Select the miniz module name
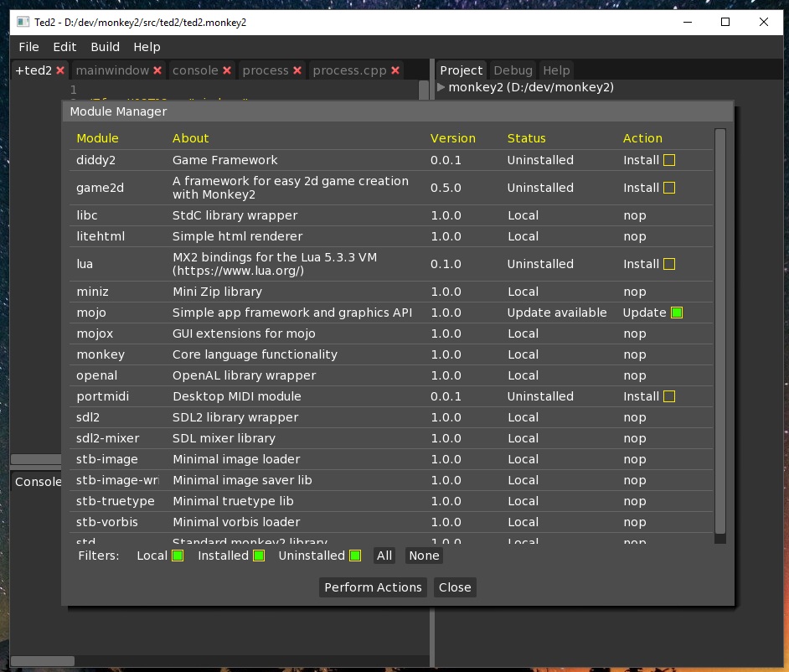 [x=92, y=292]
